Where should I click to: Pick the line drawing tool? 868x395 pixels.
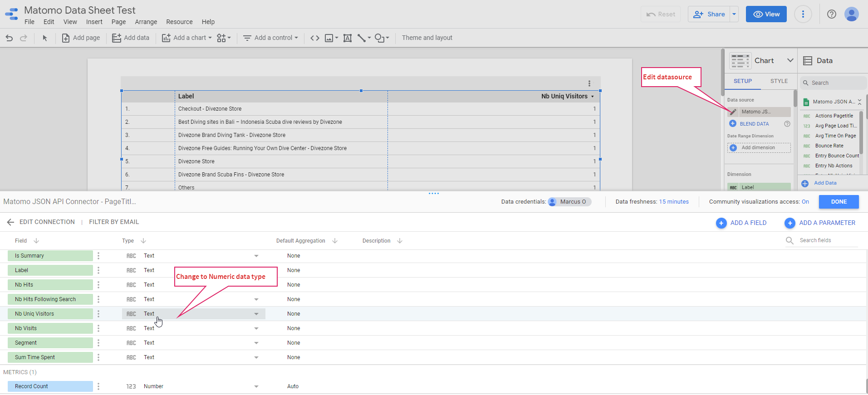point(362,38)
